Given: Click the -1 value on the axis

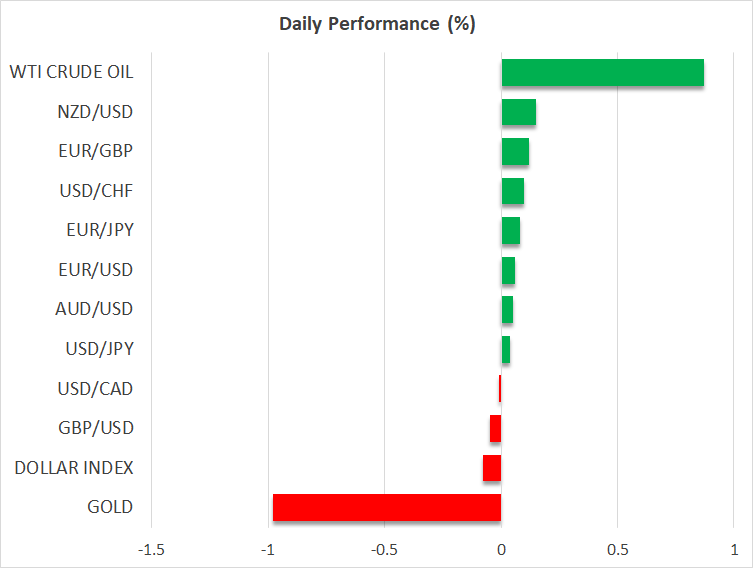Looking at the screenshot, I should [268, 550].
